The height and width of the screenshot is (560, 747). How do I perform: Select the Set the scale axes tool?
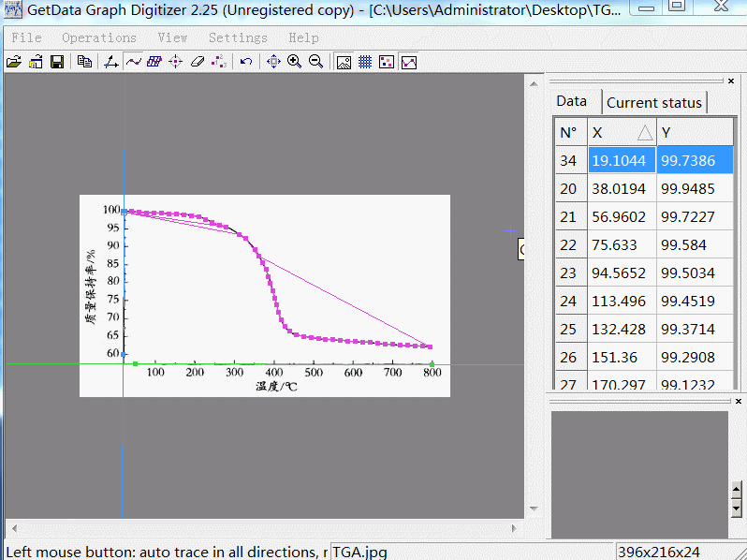[x=110, y=62]
